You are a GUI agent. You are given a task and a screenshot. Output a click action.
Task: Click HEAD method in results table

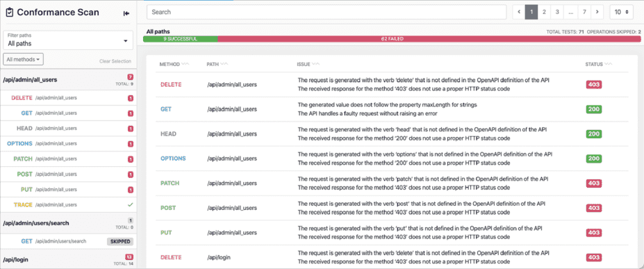point(168,134)
